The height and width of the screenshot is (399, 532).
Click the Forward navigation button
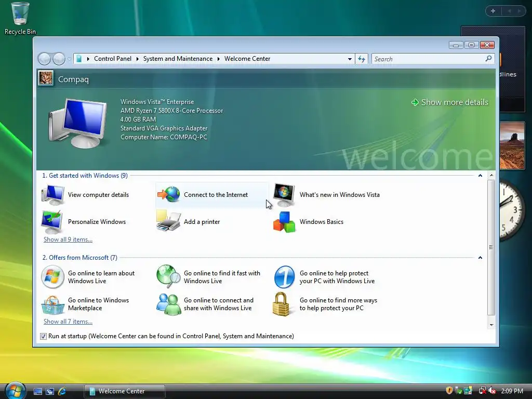(59, 59)
